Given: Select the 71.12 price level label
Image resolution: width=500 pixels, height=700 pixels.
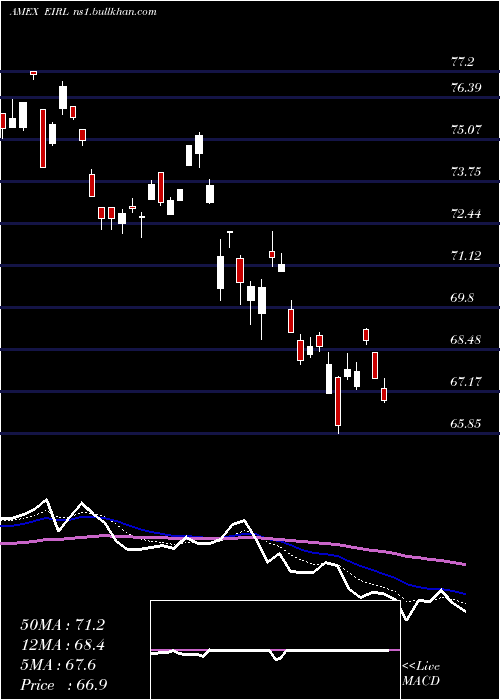Looking at the screenshot, I should (466, 256).
